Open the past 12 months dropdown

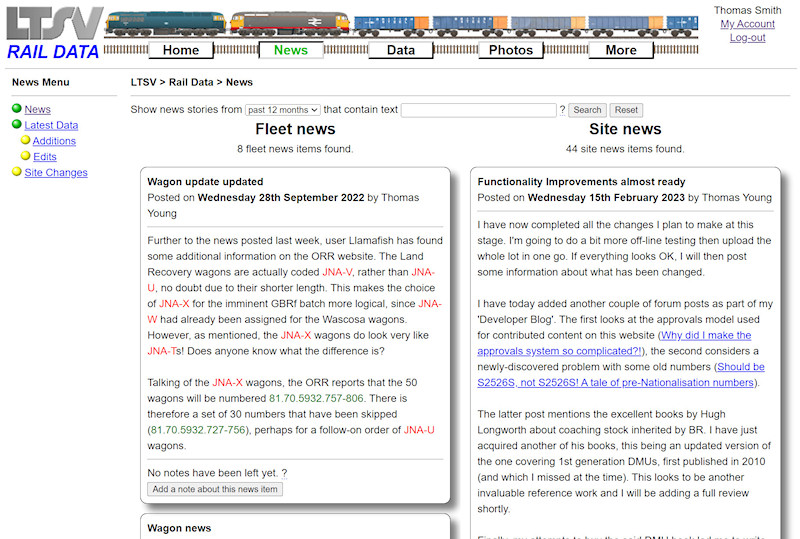[x=282, y=110]
